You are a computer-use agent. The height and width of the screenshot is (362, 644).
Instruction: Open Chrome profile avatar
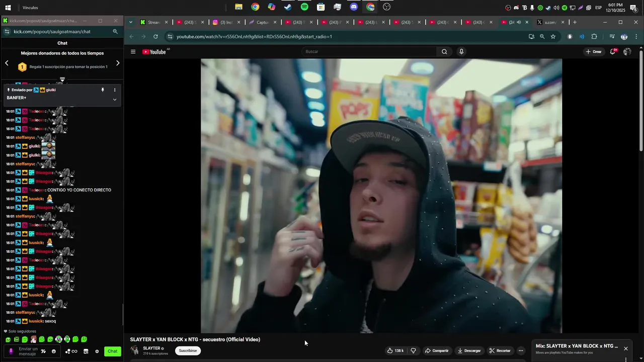[x=624, y=36]
